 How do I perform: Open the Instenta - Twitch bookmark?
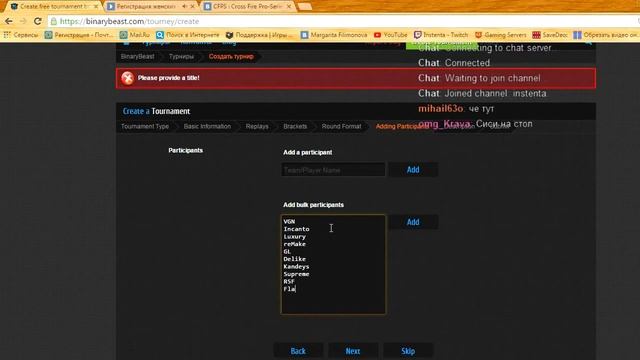[x=441, y=35]
